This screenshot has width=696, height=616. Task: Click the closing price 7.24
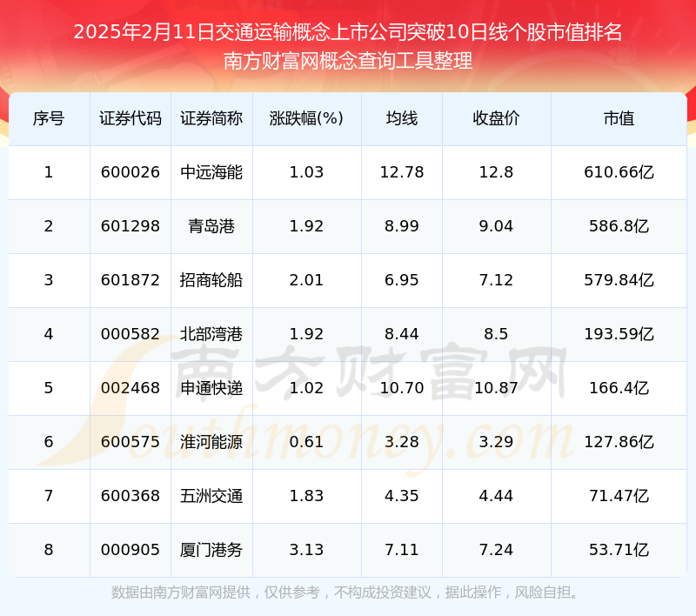(496, 550)
